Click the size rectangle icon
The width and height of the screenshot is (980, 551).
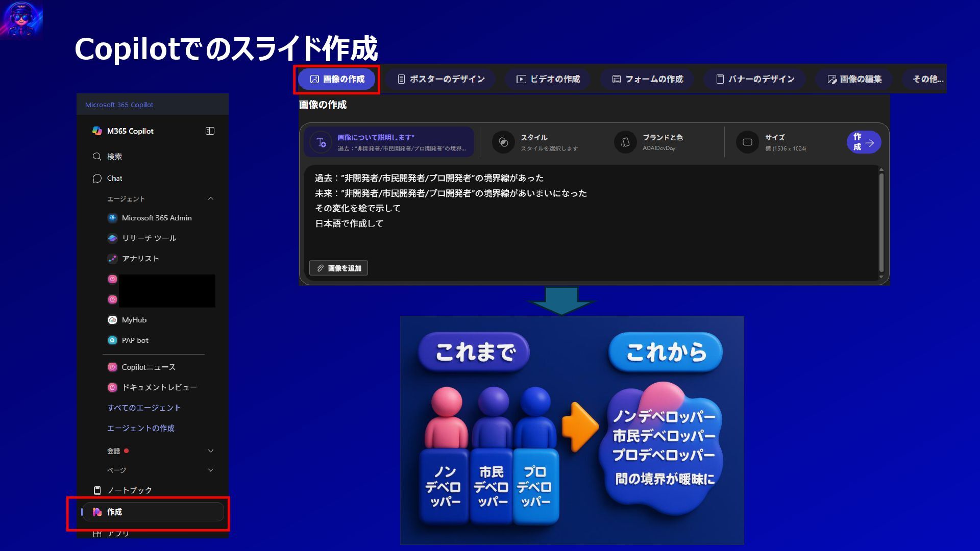747,142
